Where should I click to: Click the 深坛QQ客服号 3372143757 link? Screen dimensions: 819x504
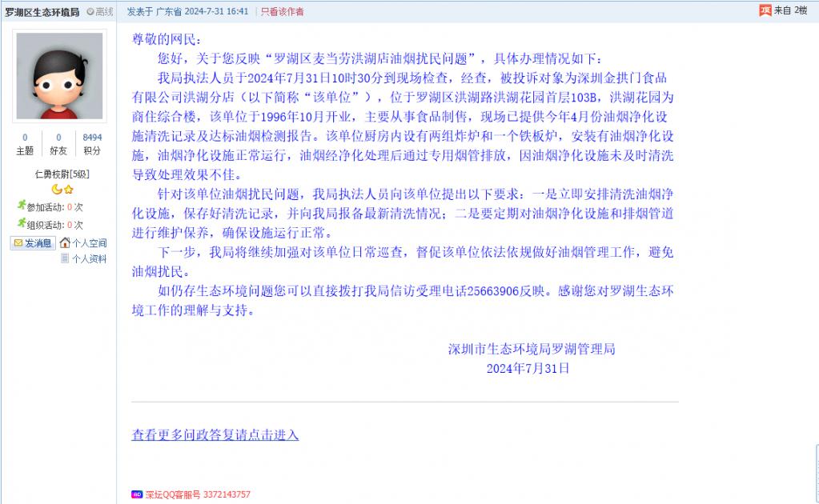pos(198,494)
